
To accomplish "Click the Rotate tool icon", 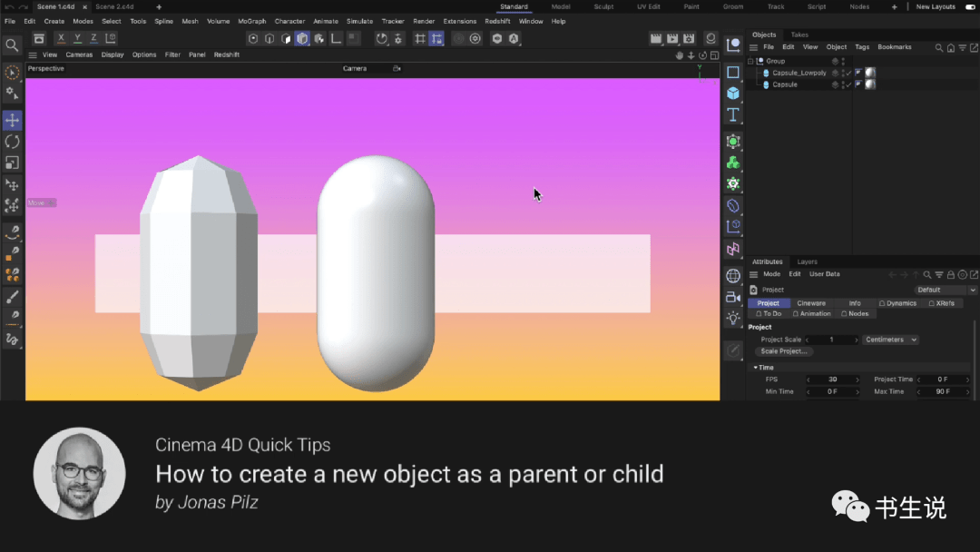I will 12,143.
